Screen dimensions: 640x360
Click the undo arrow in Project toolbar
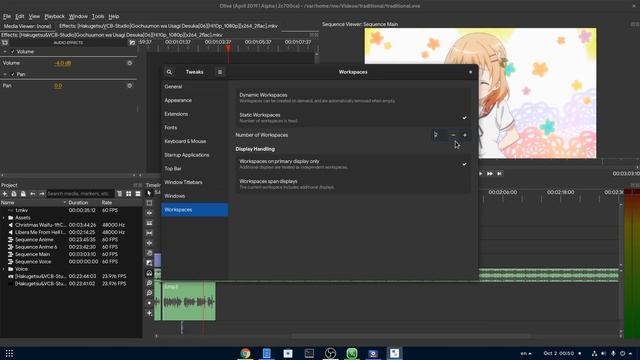coord(33,193)
